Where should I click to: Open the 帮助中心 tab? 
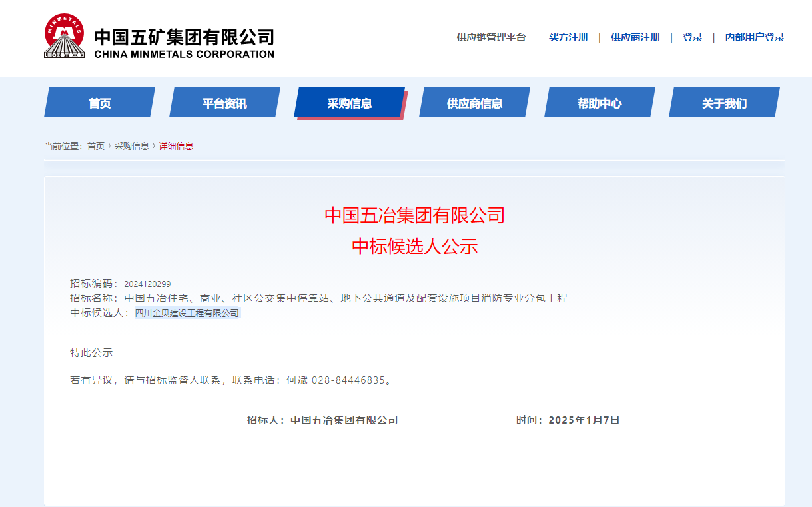(600, 103)
